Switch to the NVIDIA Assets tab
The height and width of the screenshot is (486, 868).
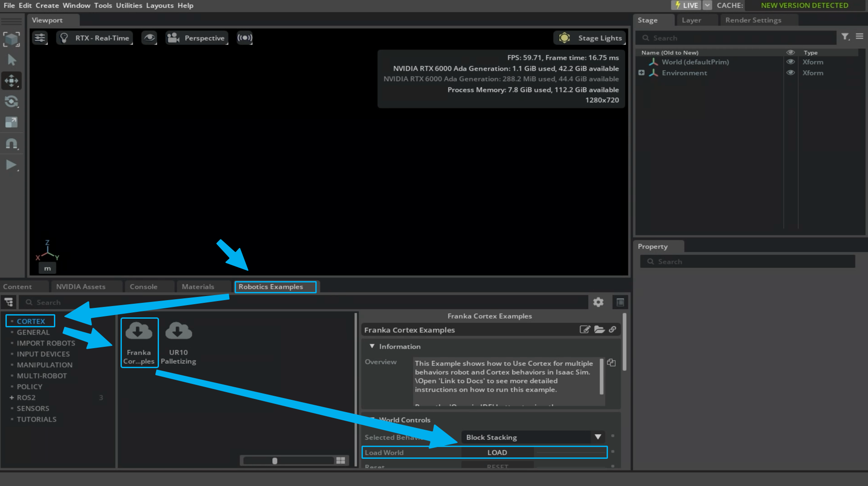(x=81, y=287)
